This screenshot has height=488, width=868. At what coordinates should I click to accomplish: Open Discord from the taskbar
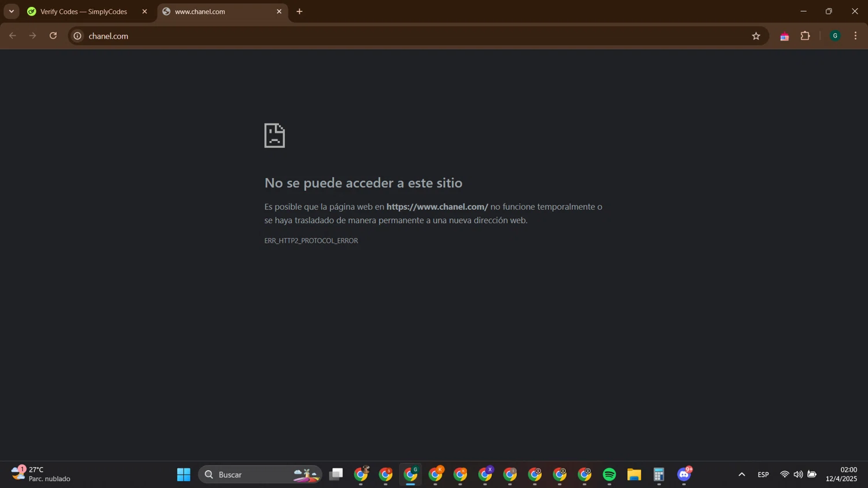pos(685,475)
